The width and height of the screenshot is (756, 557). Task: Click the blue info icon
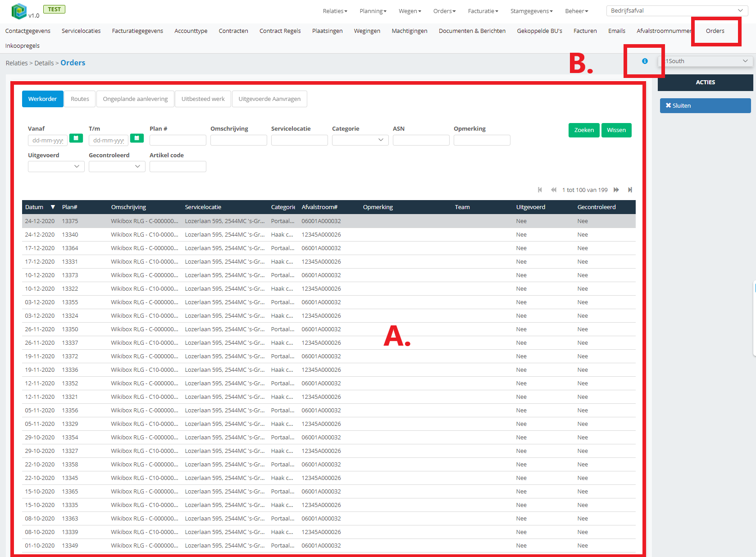(x=645, y=61)
